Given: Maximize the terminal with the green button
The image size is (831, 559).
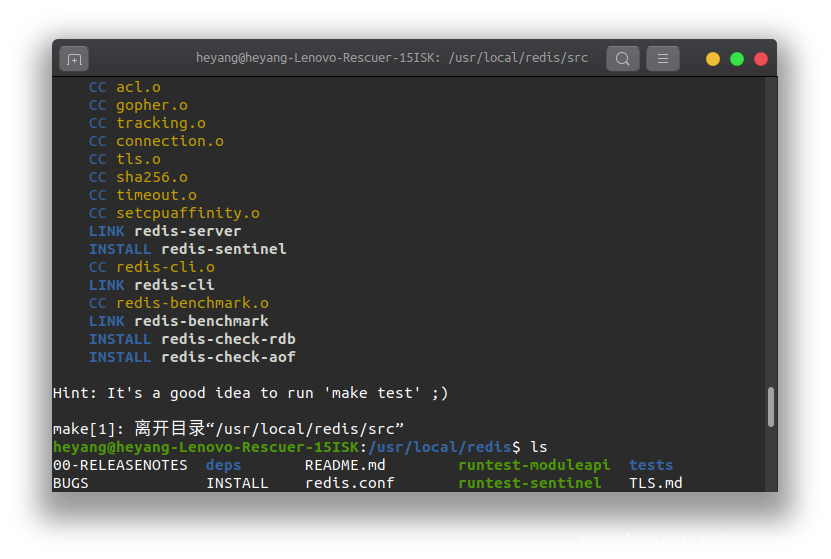Looking at the screenshot, I should click(x=737, y=59).
